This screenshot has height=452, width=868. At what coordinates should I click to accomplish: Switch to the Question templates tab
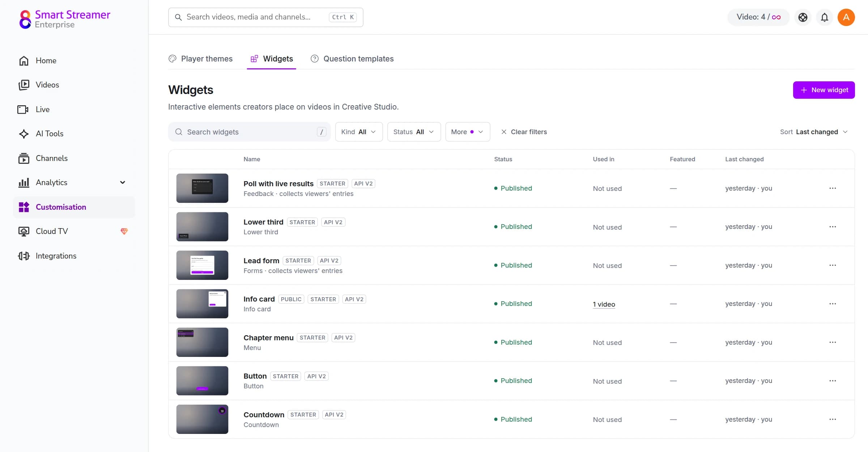[352, 59]
